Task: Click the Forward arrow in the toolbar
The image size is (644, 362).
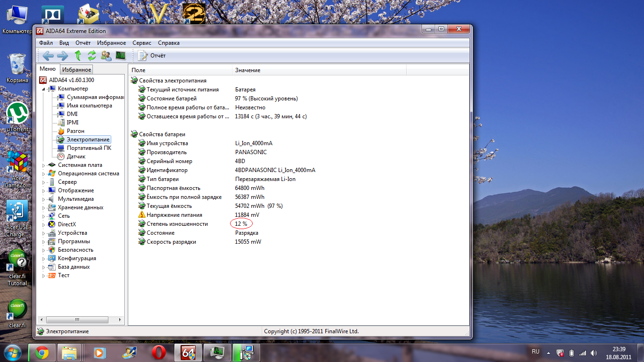Action: tap(62, 56)
